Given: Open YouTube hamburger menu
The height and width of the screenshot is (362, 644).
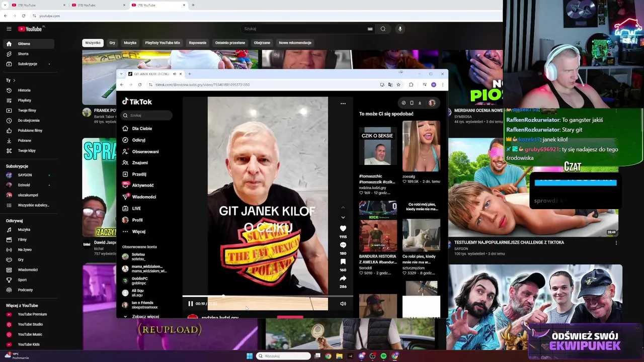Looking at the screenshot, I should click(9, 29).
